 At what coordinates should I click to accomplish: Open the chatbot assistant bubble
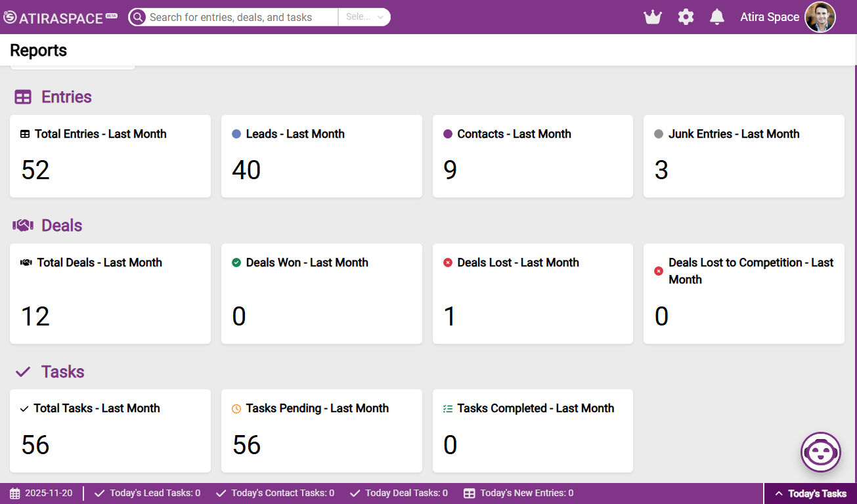point(820,451)
